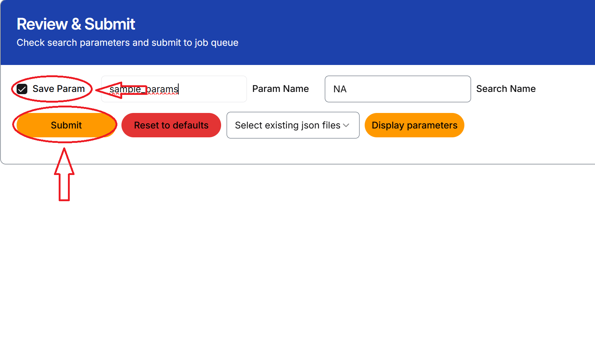Click the orange Submit button
This screenshot has height=364, width=595.
pos(66,125)
